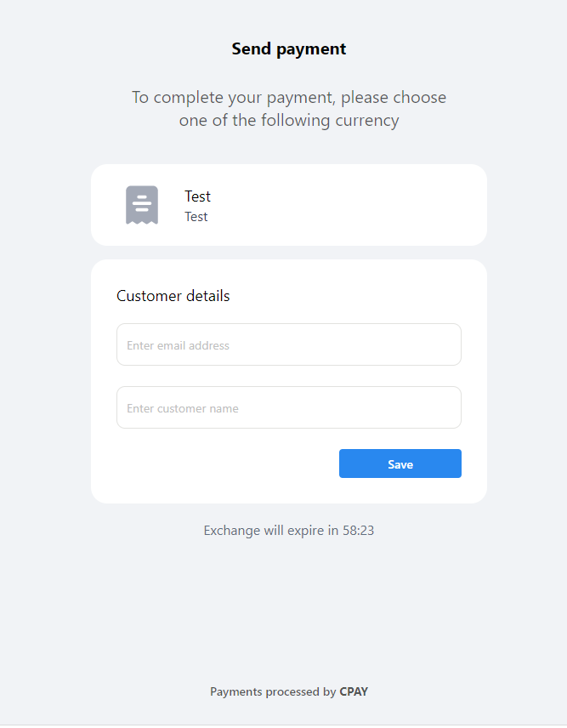
Task: Click the Customer details heading
Action: (x=173, y=296)
